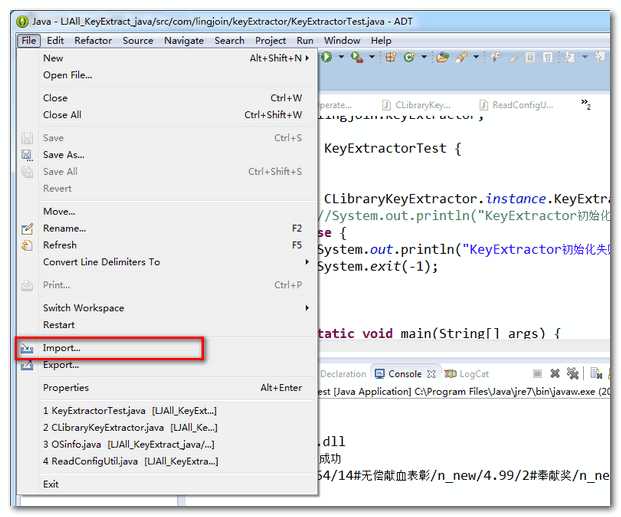Show hidden editor tabs chevron
Image resolution: width=621 pixels, height=517 pixels.
click(x=586, y=104)
